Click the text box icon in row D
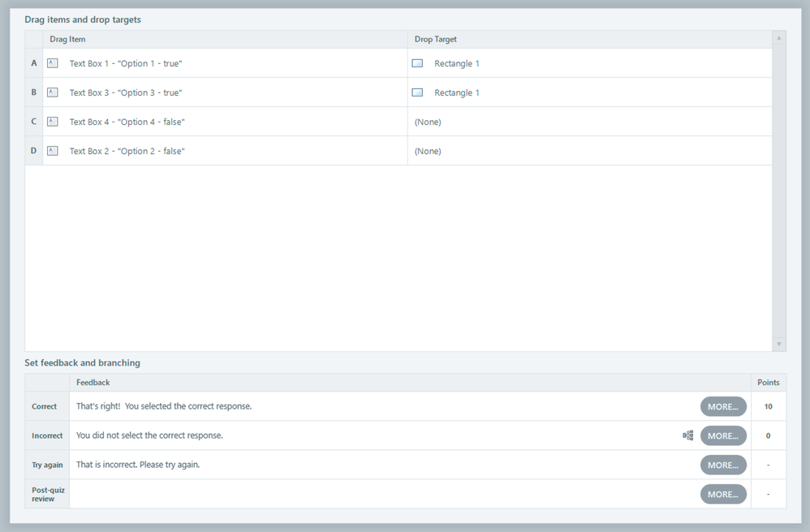This screenshot has height=532, width=810. tap(52, 151)
